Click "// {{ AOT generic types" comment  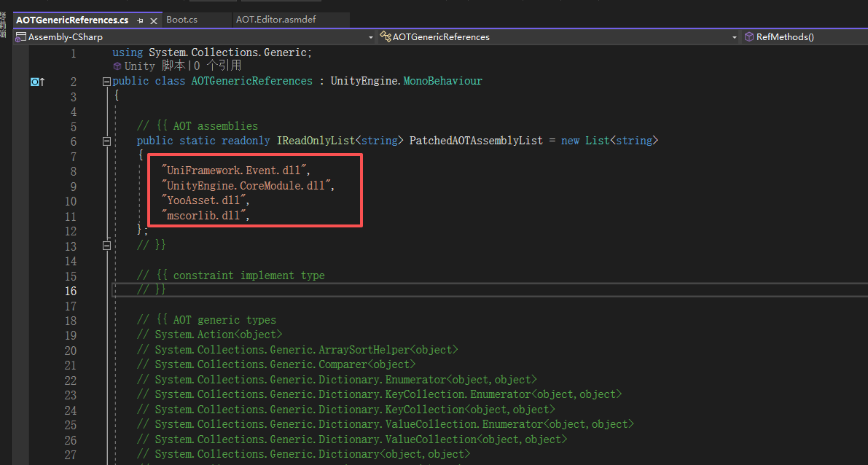[x=206, y=320]
